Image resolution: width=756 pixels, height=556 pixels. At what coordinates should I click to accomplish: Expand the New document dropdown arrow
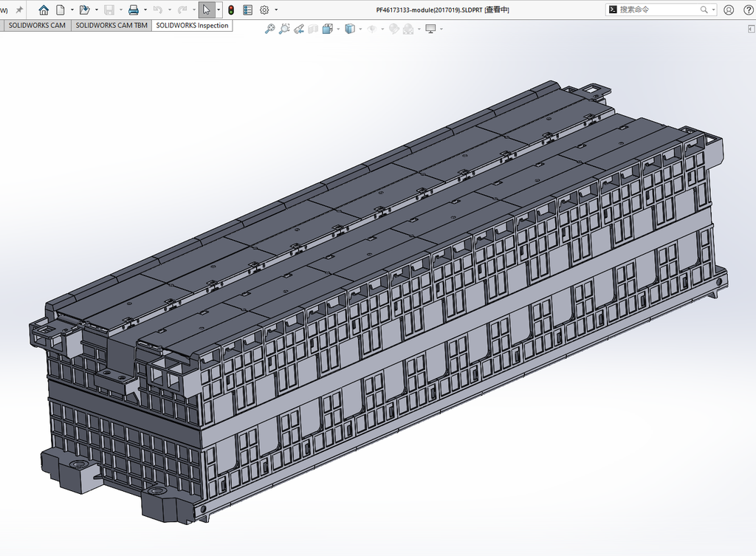72,10
